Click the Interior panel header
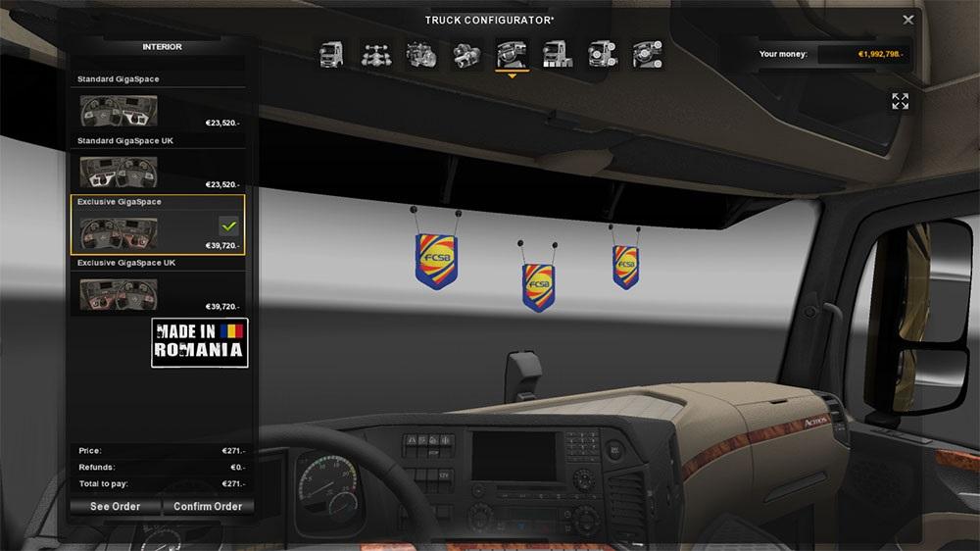This screenshot has width=980, height=551. tap(162, 47)
